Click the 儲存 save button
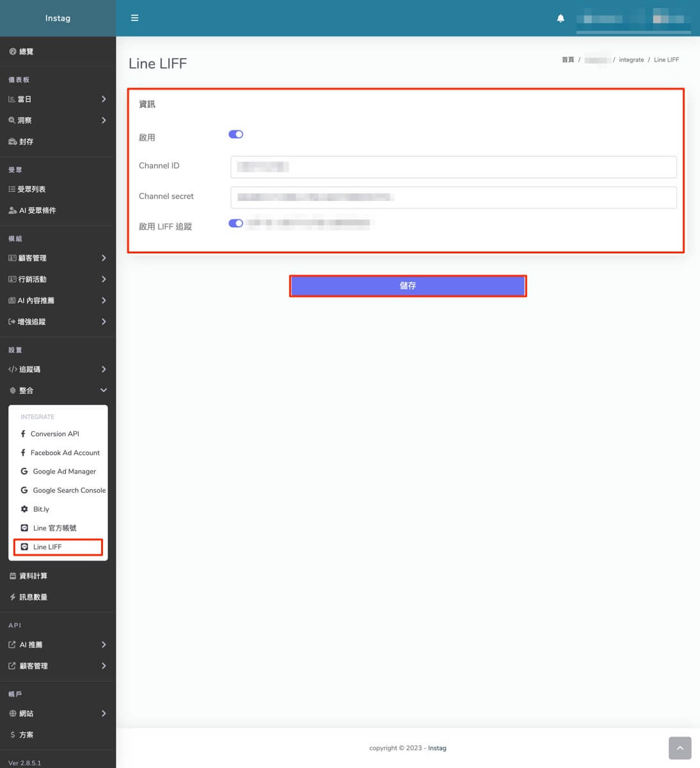This screenshot has height=768, width=700. tap(408, 286)
